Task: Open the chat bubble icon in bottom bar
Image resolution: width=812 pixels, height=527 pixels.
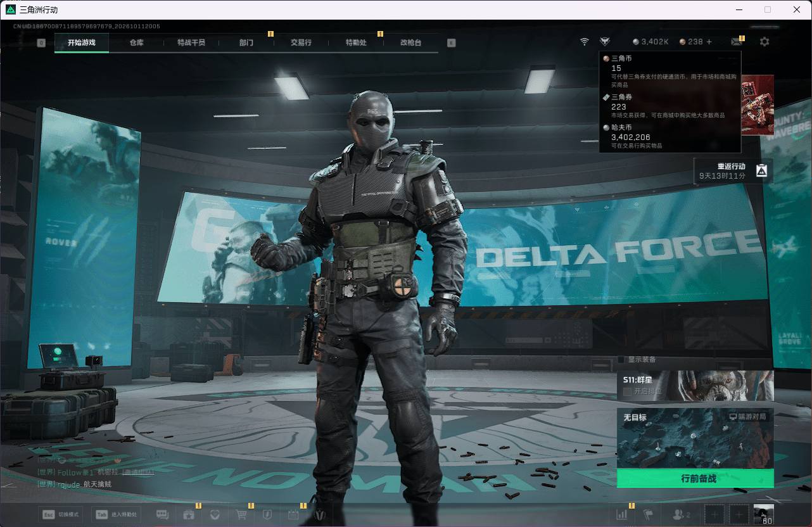Action: pyautogui.click(x=162, y=514)
